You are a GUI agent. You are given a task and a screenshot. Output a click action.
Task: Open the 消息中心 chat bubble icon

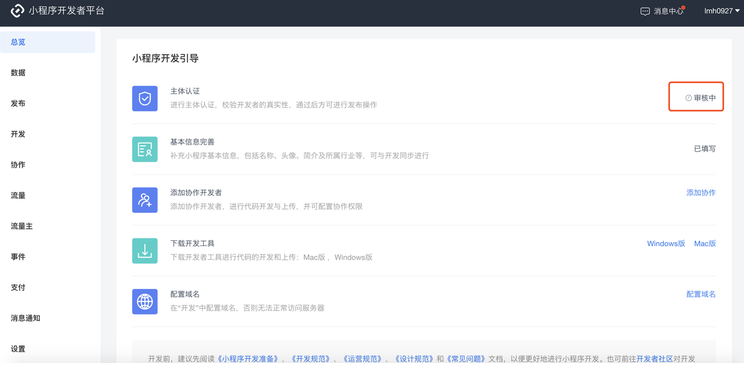coord(645,11)
